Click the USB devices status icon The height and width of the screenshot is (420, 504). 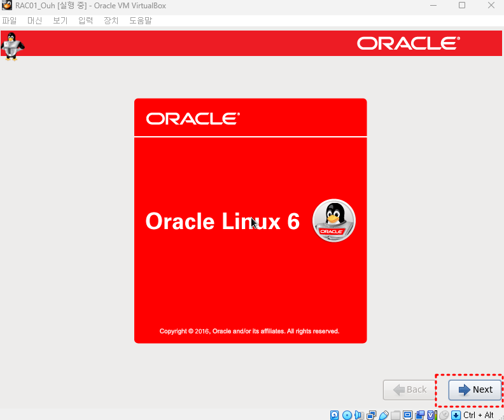tap(384, 415)
